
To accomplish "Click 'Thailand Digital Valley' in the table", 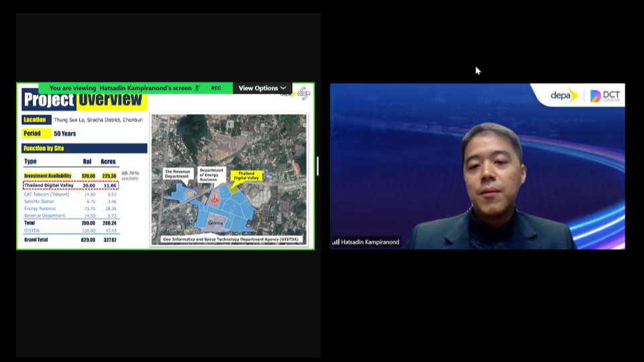I will [x=49, y=186].
